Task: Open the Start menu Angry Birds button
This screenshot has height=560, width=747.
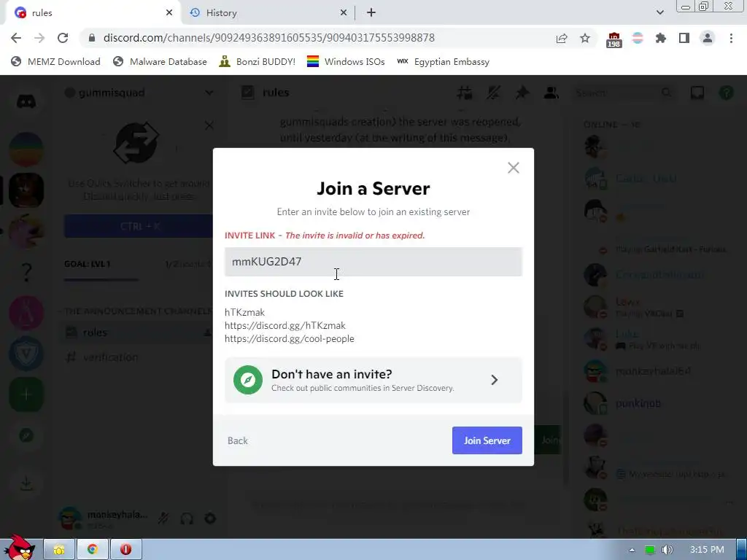Action: tap(19, 547)
